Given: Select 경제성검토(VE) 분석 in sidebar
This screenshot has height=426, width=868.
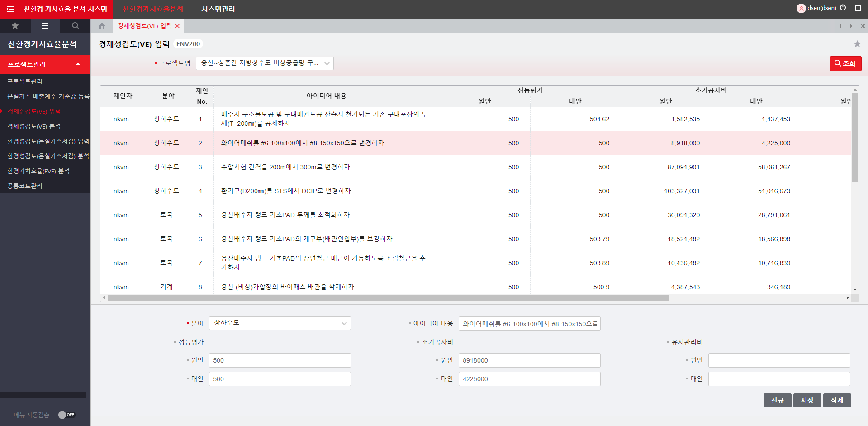Looking at the screenshot, I should coord(34,126).
